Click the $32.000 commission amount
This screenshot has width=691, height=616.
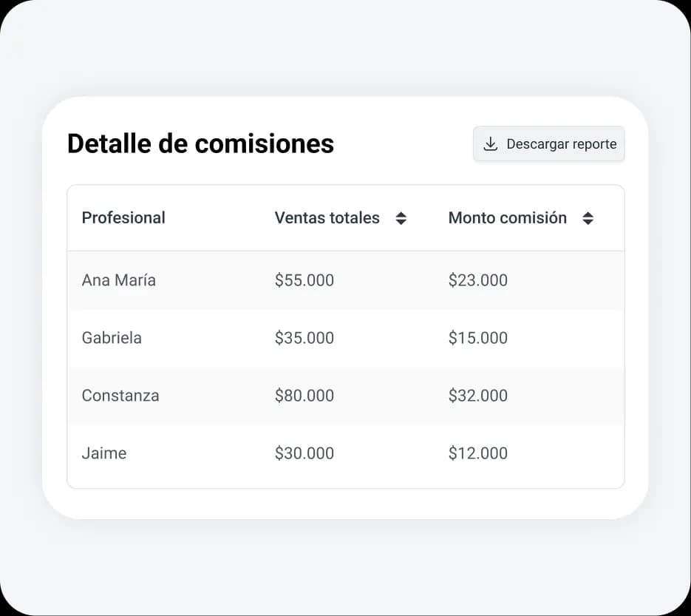478,396
